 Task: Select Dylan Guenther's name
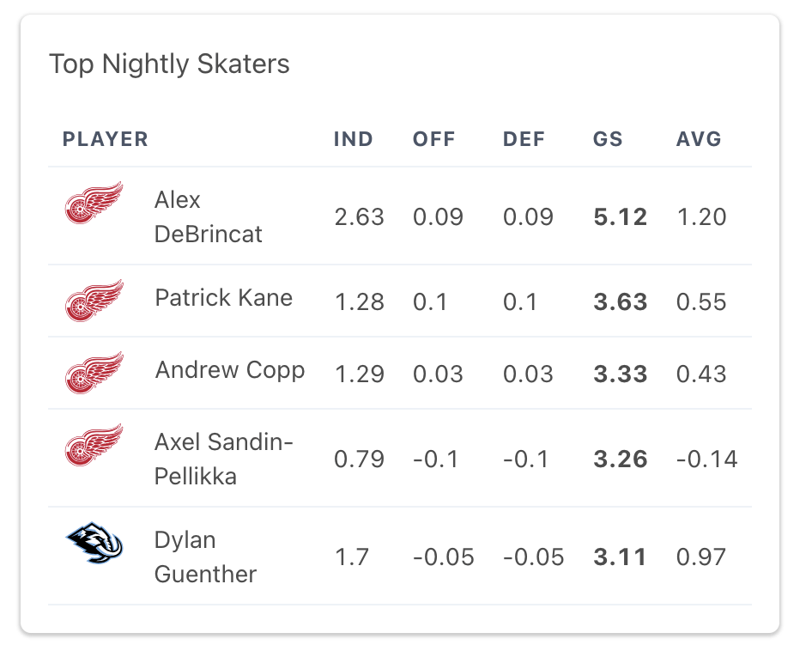click(205, 556)
